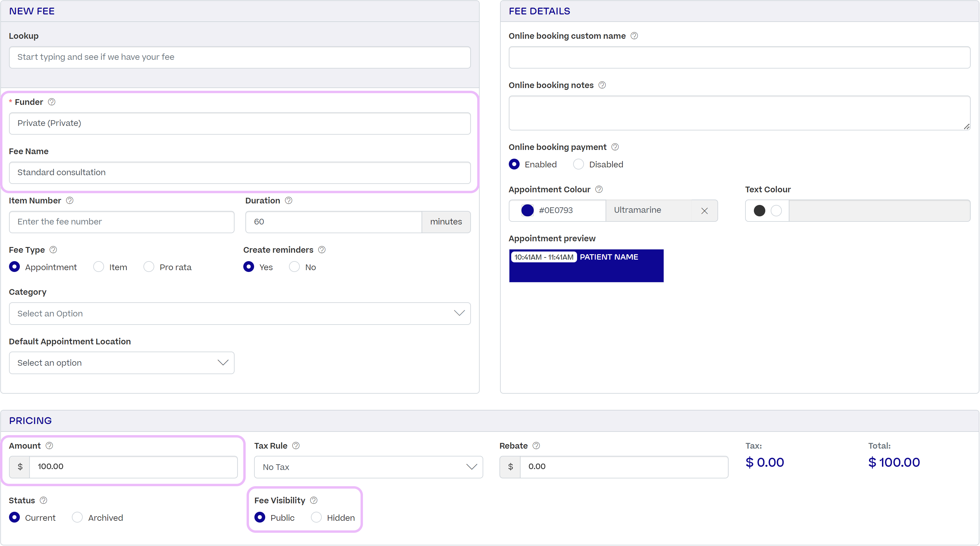Screen dimensions: 980x546
Task: Click the Item Number help icon
Action: (x=70, y=200)
